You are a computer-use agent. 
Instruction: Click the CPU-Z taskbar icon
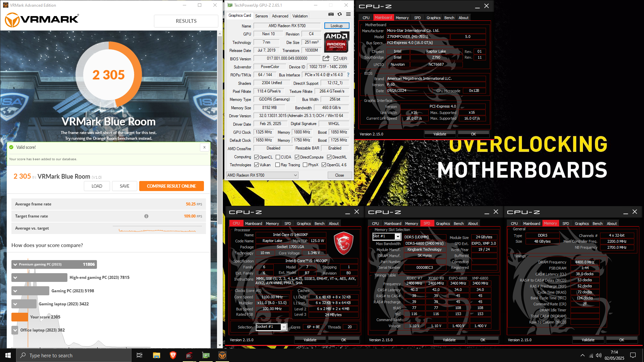click(190, 355)
